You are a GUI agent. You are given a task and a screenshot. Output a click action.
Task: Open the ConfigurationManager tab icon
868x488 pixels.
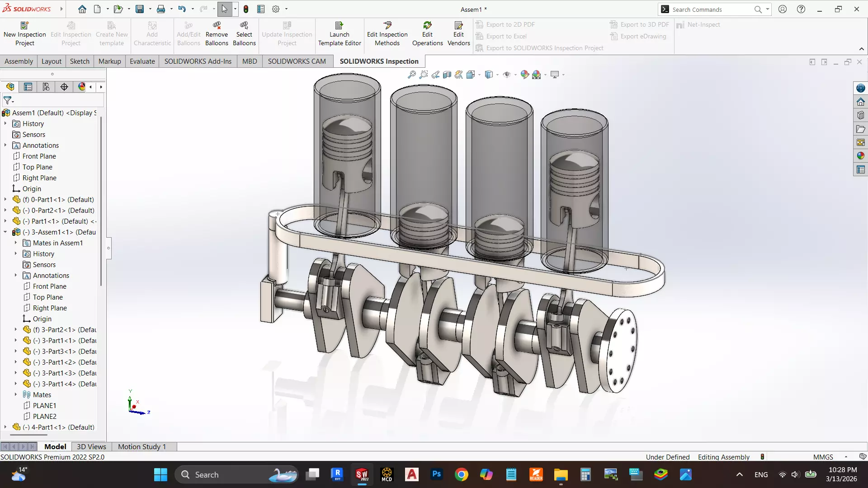tap(46, 87)
